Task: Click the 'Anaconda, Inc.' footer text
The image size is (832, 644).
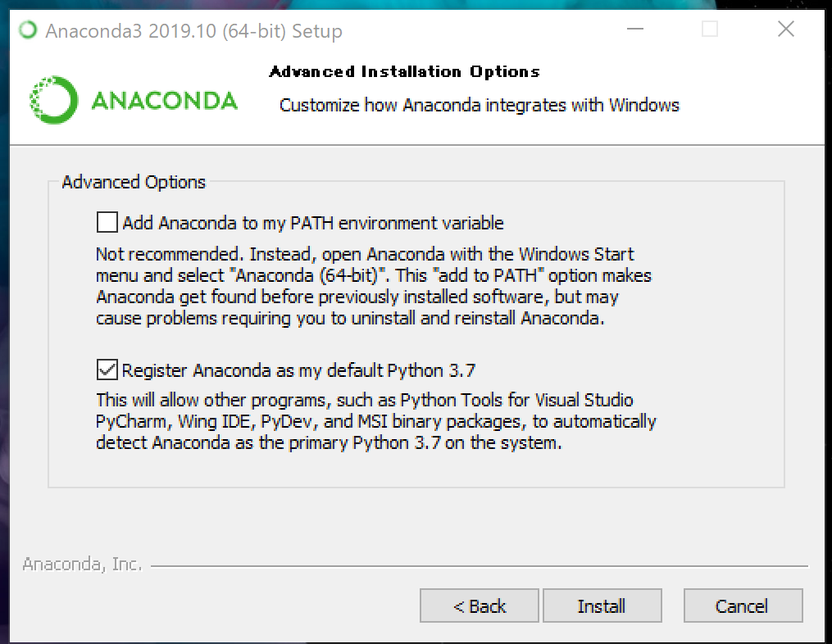Action: tap(82, 564)
